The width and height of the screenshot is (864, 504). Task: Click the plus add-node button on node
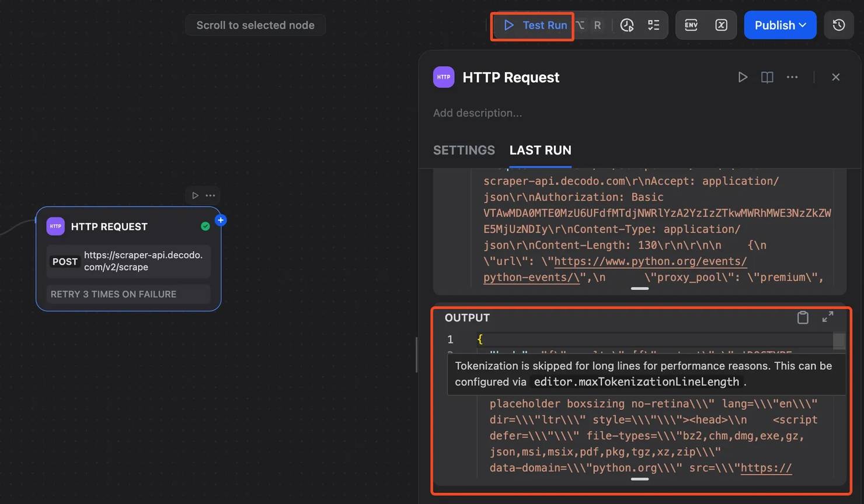click(x=221, y=220)
